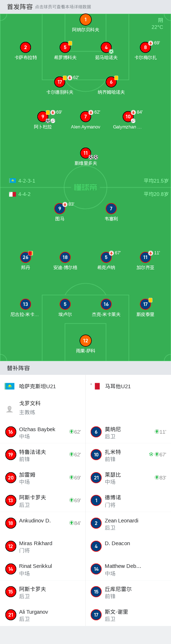
Task: Tap substitute 21 Ali Turganov row
Action: (42, 614)
